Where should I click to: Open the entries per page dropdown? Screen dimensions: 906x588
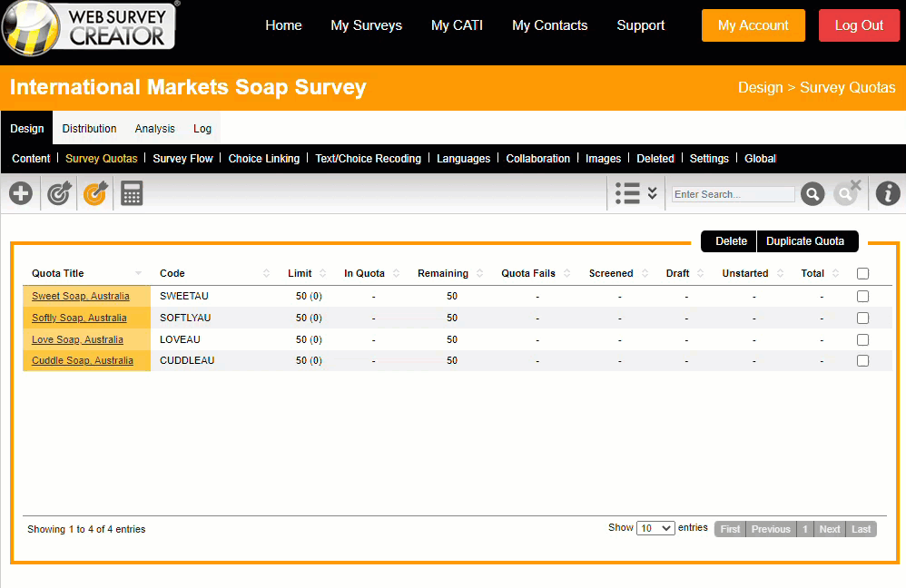tap(655, 528)
